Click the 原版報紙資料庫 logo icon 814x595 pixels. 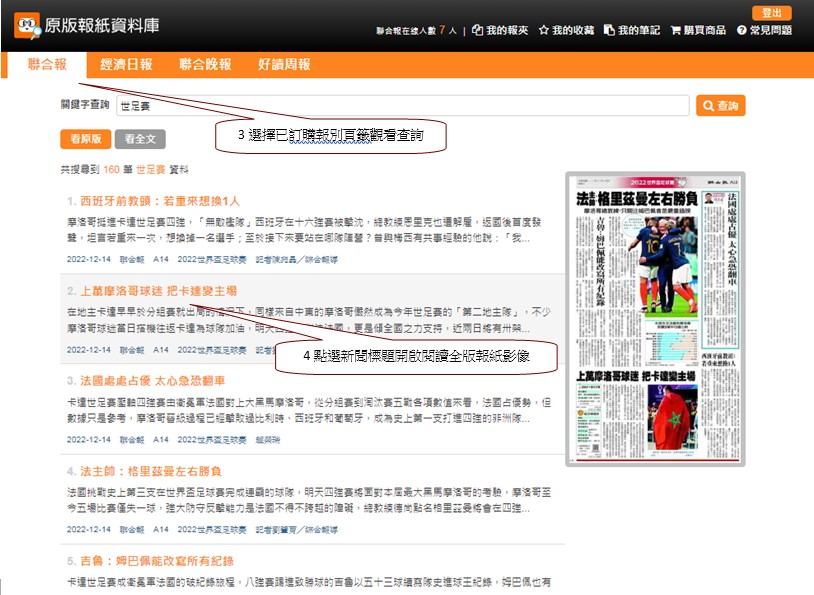[28, 25]
